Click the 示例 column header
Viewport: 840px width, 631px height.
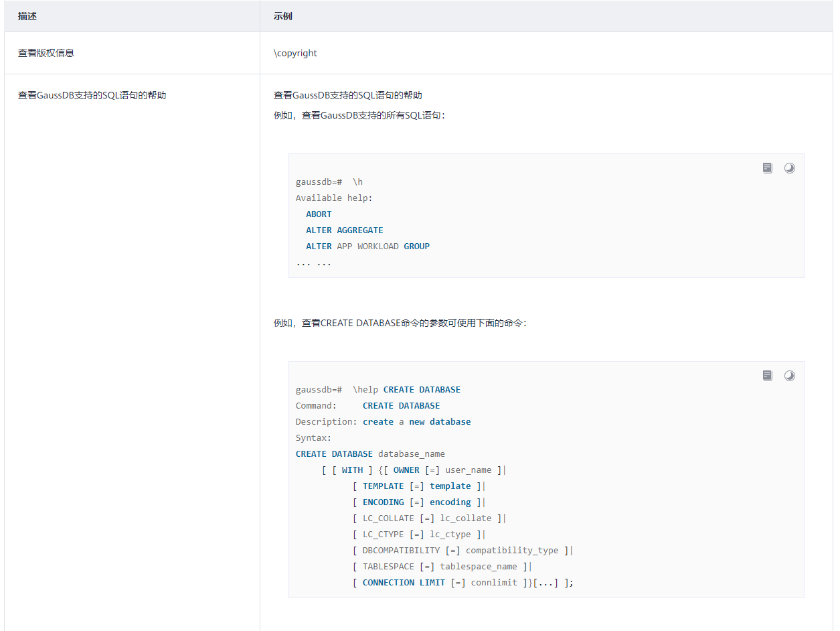[x=283, y=16]
